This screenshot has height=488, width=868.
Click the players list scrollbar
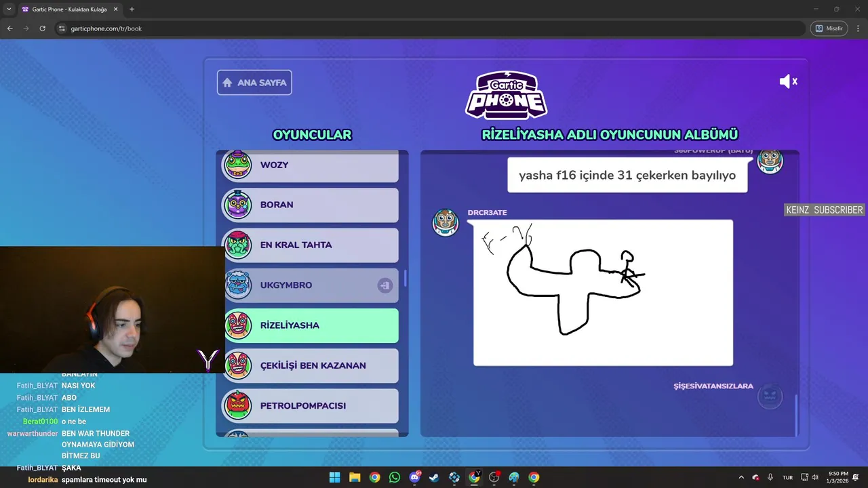(x=406, y=278)
